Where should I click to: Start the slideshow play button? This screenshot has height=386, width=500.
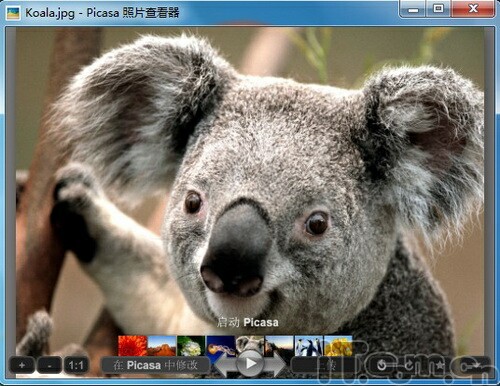250,363
